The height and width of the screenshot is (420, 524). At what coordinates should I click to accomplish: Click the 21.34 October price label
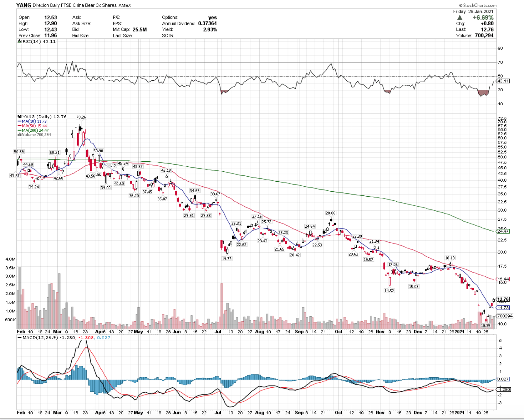(374, 241)
